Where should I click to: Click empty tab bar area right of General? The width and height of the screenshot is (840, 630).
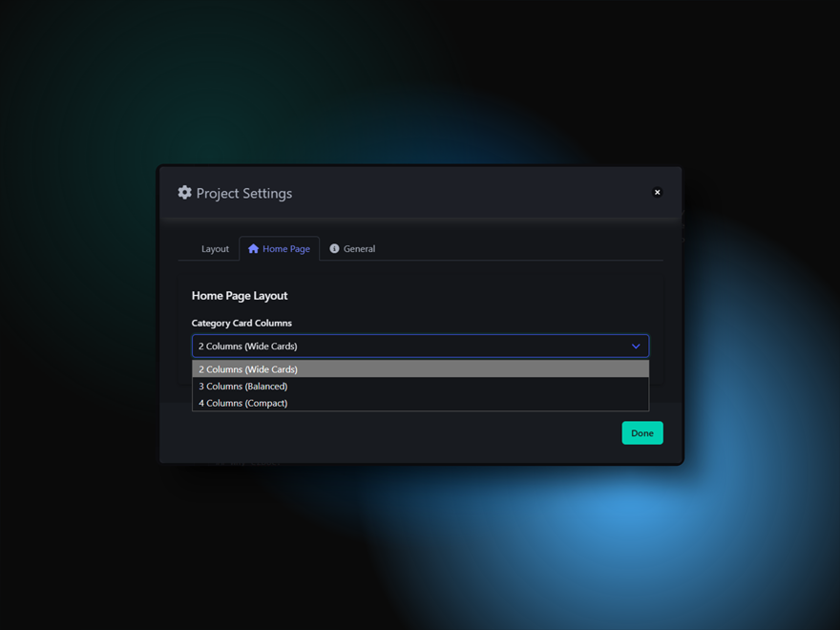[515, 249]
